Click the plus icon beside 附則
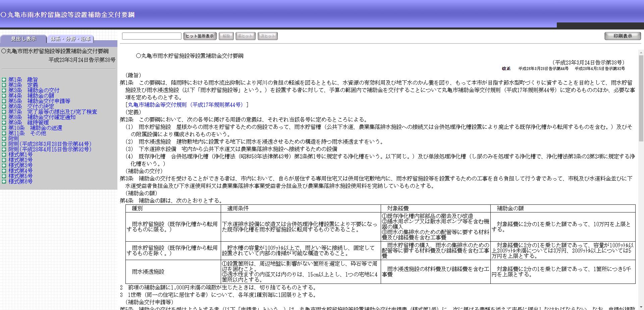This screenshot has height=310, width=644. pyautogui.click(x=4, y=138)
